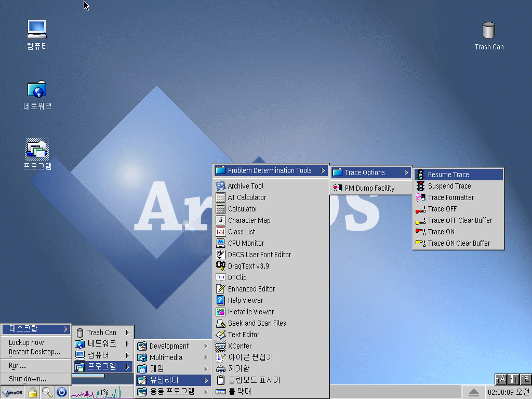This screenshot has height=399, width=532.
Task: Open Character Map utility
Action: point(249,220)
